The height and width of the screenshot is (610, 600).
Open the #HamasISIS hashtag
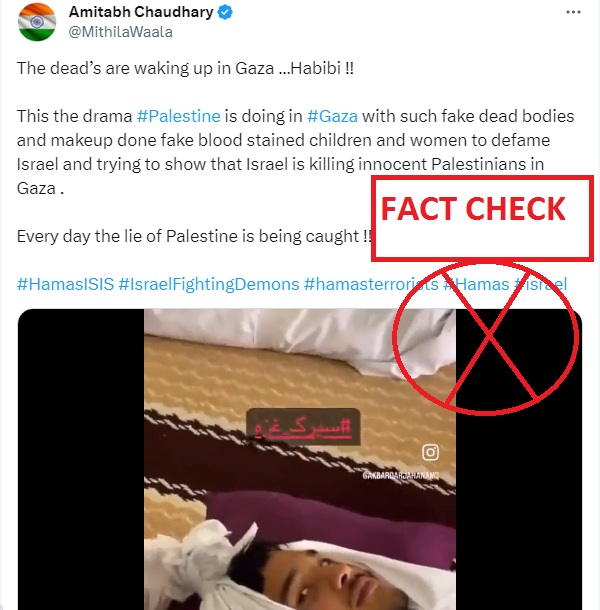pyautogui.click(x=65, y=284)
